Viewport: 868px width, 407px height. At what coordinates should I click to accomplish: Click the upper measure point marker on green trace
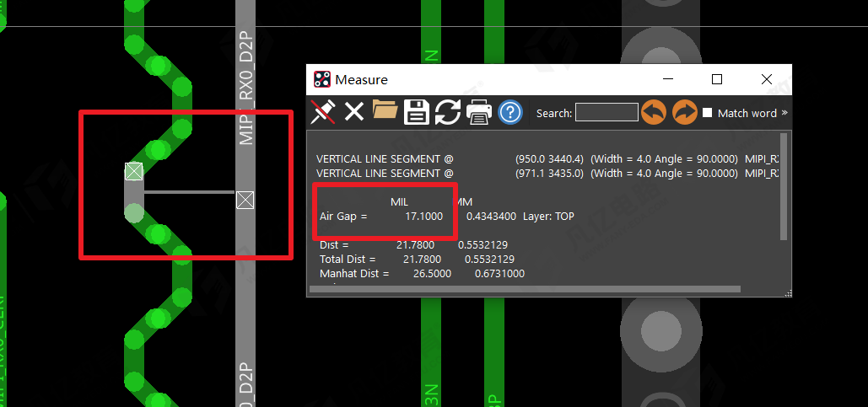(x=133, y=171)
